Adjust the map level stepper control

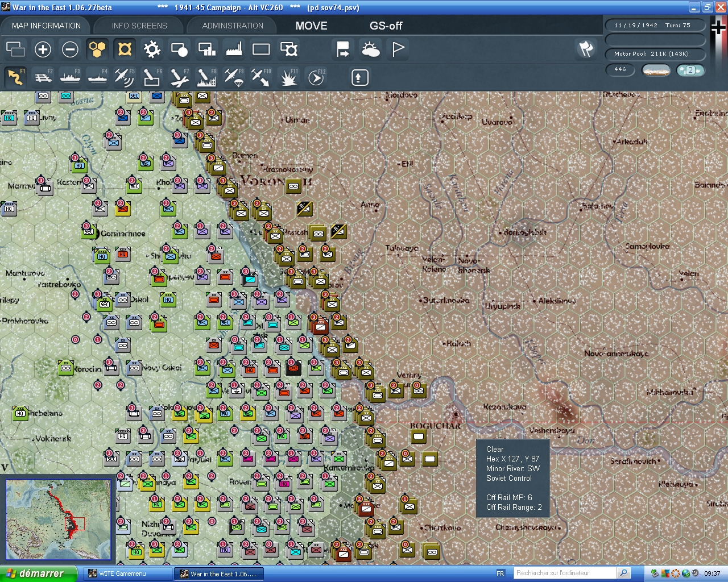click(x=690, y=70)
